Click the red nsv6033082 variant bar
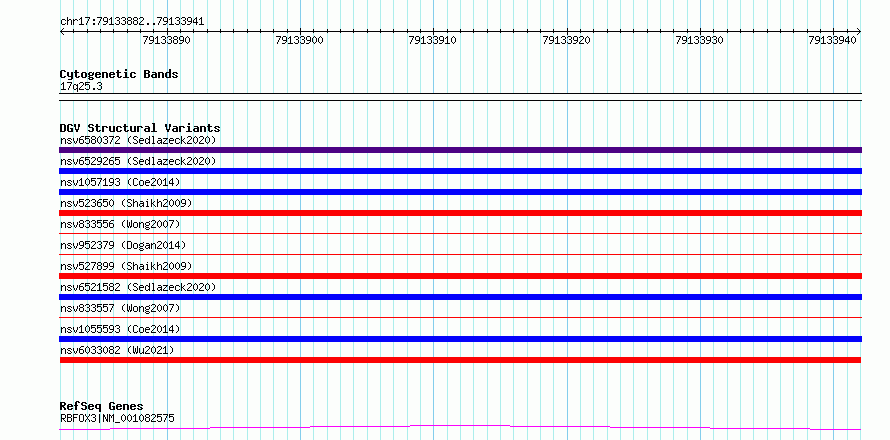This screenshot has height=440, width=890. (x=460, y=360)
